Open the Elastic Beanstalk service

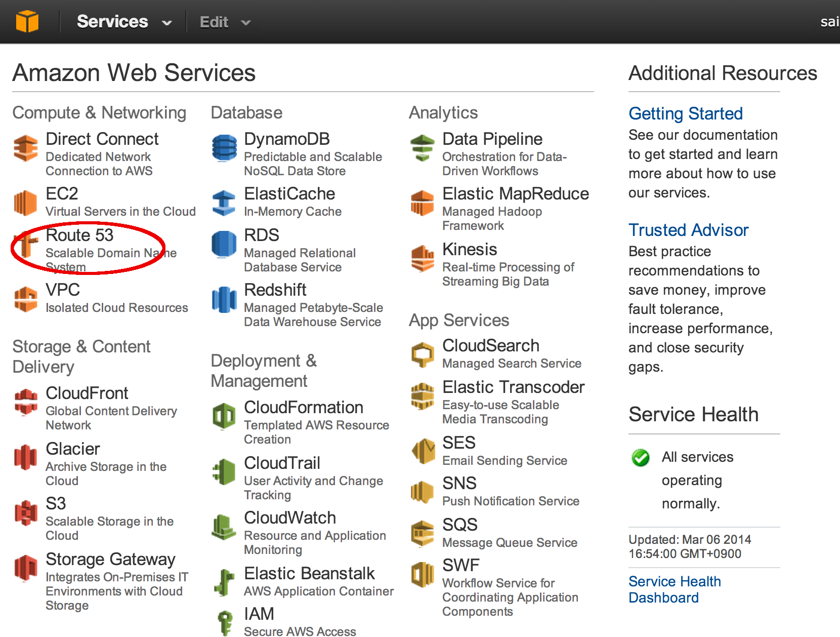[309, 573]
